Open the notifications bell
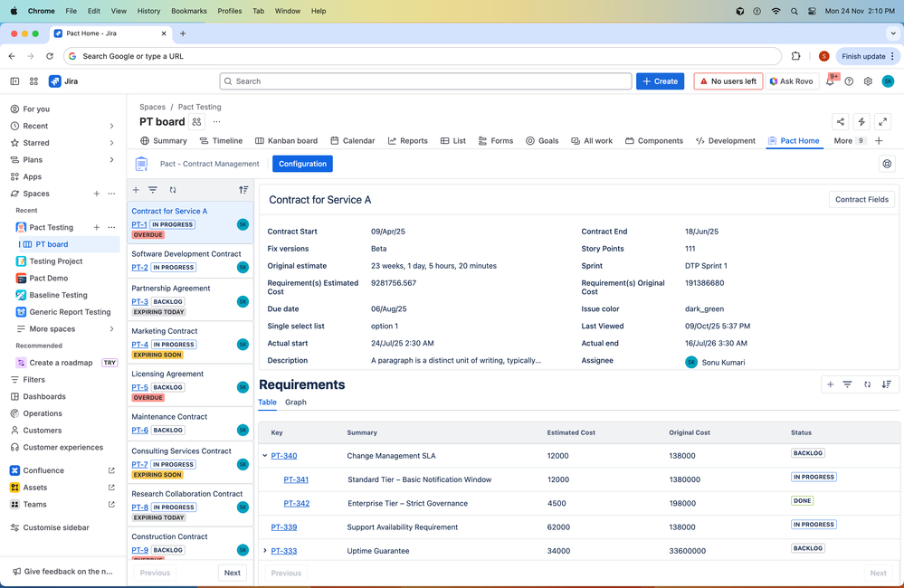This screenshot has height=588, width=904. click(830, 81)
